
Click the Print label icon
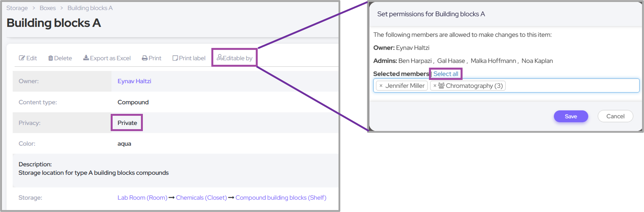point(175,58)
